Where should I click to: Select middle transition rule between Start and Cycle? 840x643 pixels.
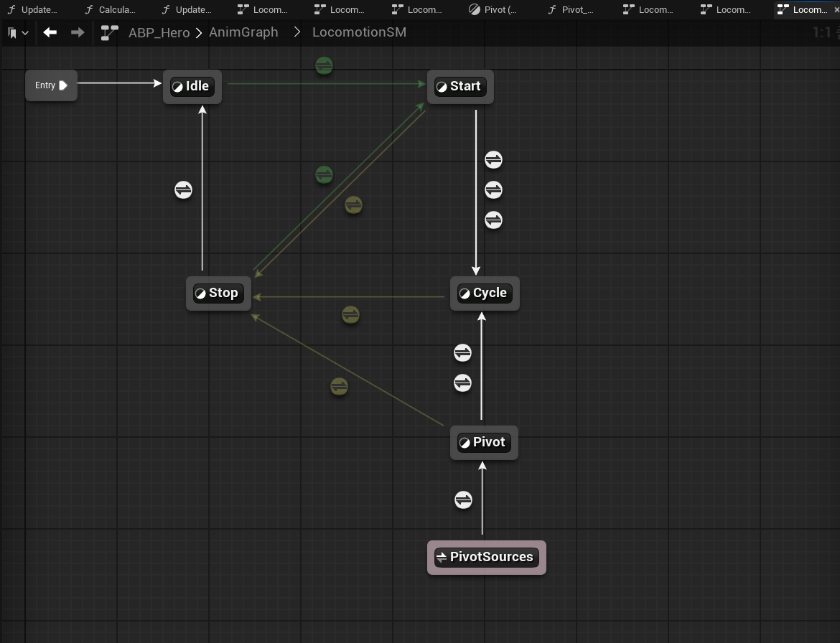tap(493, 189)
